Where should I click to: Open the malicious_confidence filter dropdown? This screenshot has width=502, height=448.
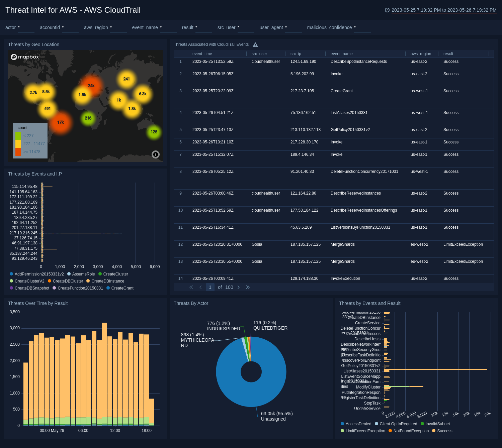[362, 29]
